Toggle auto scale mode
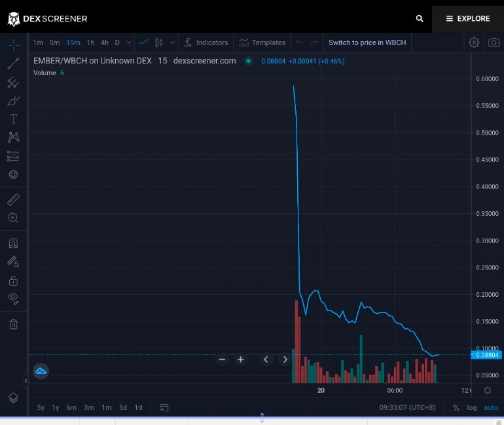This screenshot has width=504, height=425. coord(491,407)
